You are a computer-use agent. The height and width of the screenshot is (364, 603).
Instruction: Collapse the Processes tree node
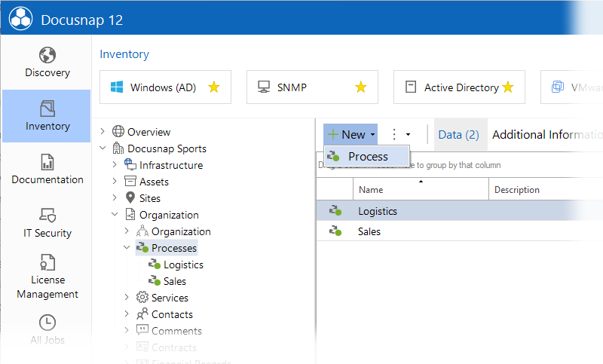pyautogui.click(x=127, y=247)
